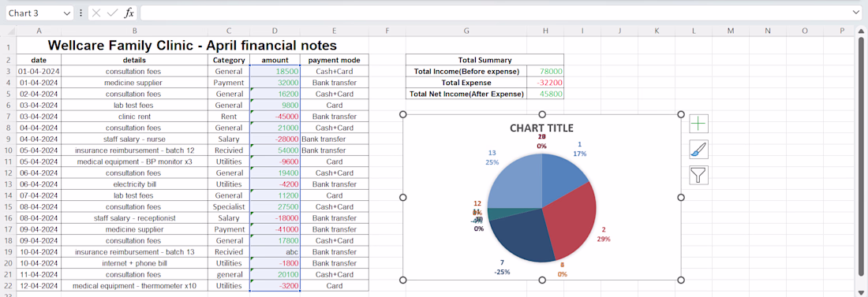The image size is (868, 297).
Task: Click the pie label '1 17%'
Action: (580, 149)
